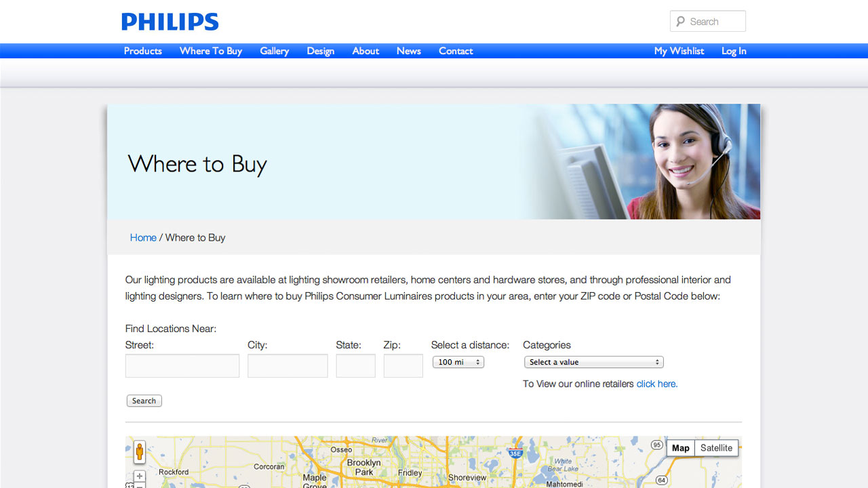Click the search magnifier icon
868x488 pixels.
[681, 22]
